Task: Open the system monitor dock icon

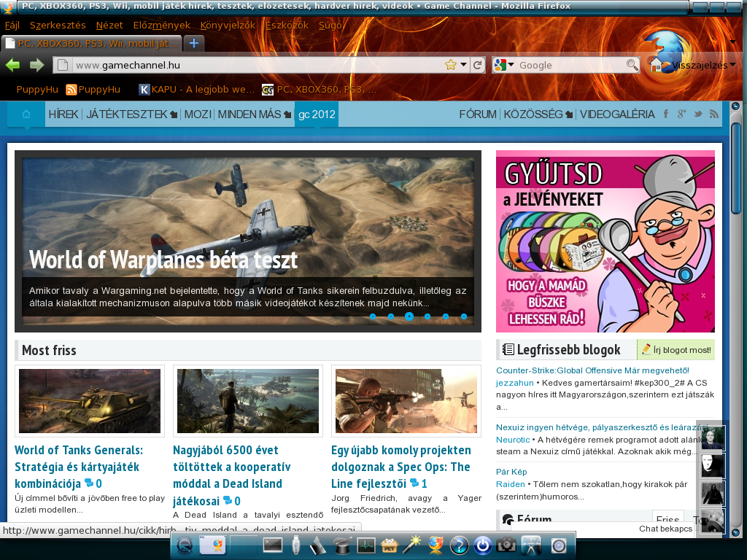Action: tap(366, 545)
